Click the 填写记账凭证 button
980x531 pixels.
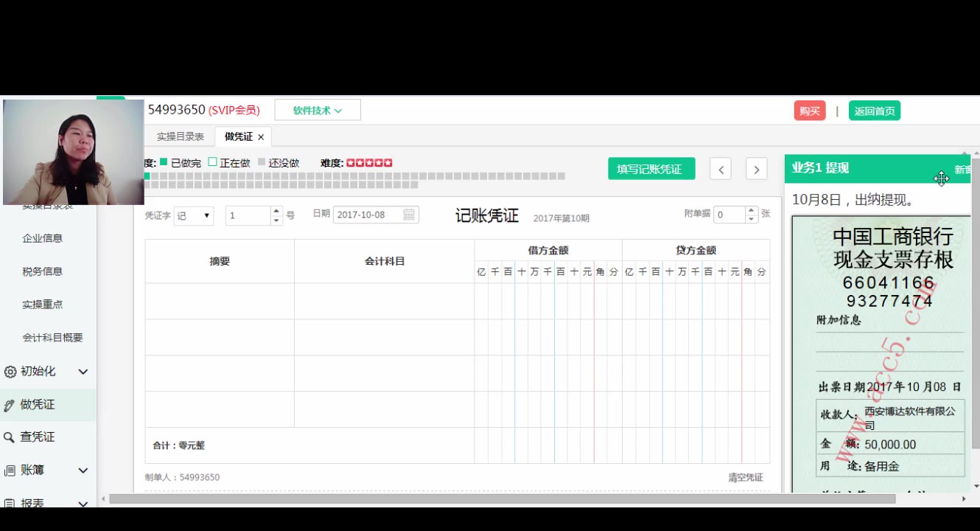651,168
